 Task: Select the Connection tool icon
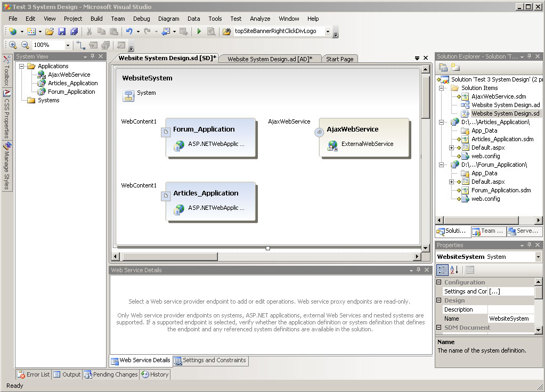tap(80, 45)
